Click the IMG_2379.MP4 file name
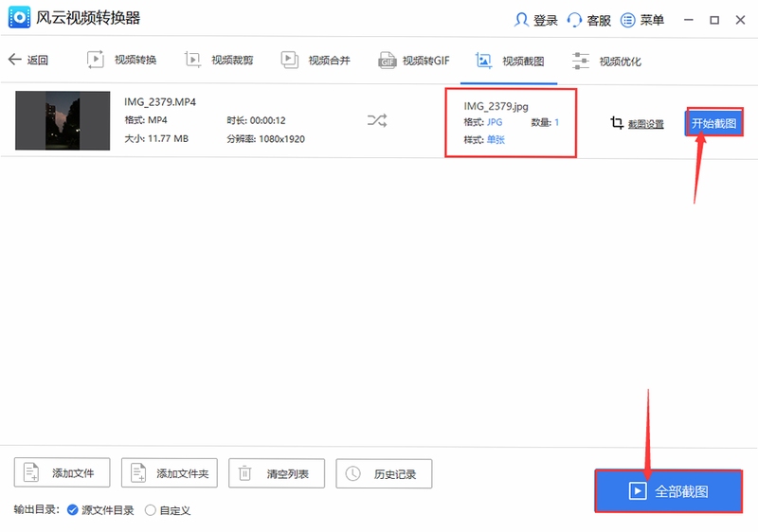The height and width of the screenshot is (532, 758). click(160, 102)
